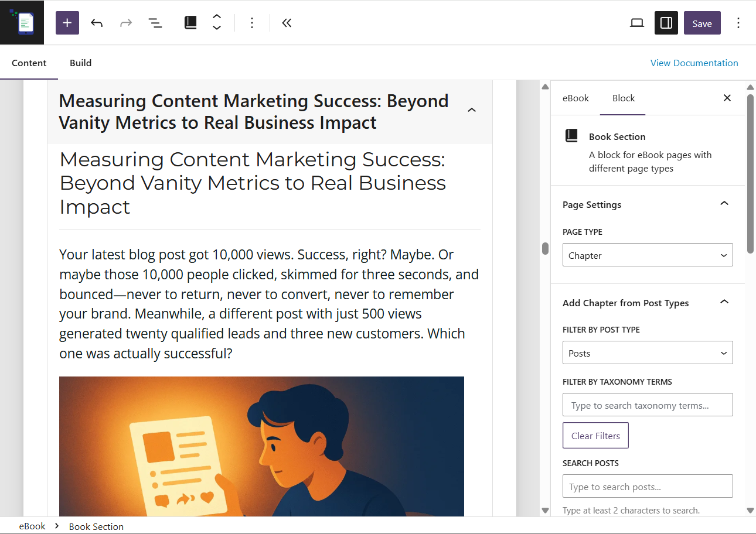Select the Book Section block icon in toolbar
756x534 pixels.
point(190,23)
